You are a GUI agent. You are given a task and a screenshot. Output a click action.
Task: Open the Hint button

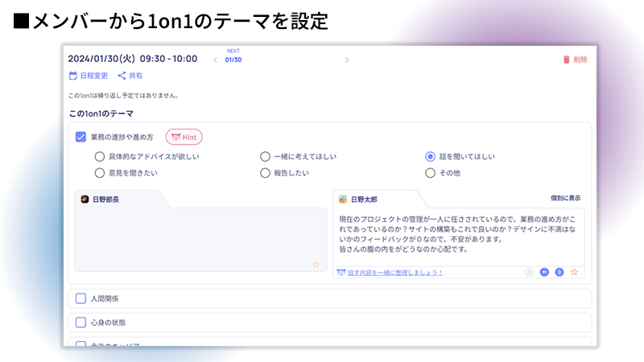click(184, 137)
